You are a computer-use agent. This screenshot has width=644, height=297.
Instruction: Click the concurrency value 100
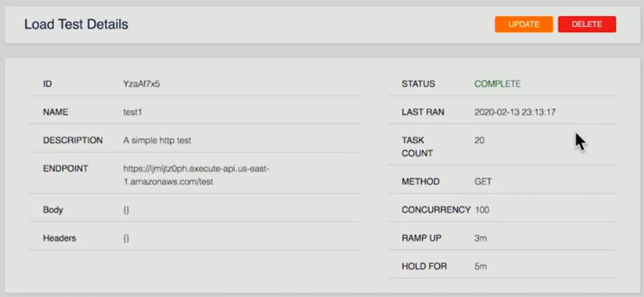pyautogui.click(x=482, y=210)
